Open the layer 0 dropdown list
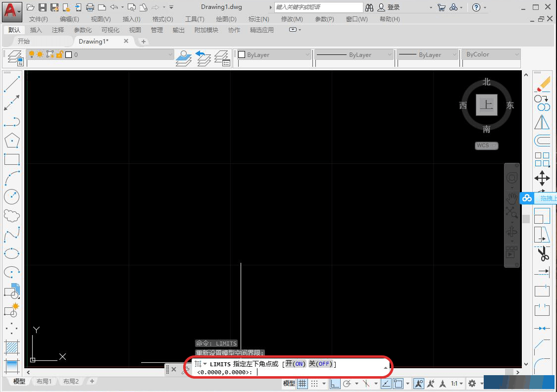The width and height of the screenshot is (557, 392). [170, 54]
